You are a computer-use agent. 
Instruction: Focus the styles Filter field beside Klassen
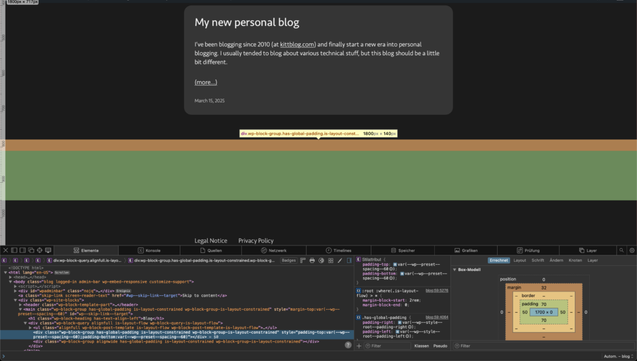pyautogui.click(x=388, y=346)
